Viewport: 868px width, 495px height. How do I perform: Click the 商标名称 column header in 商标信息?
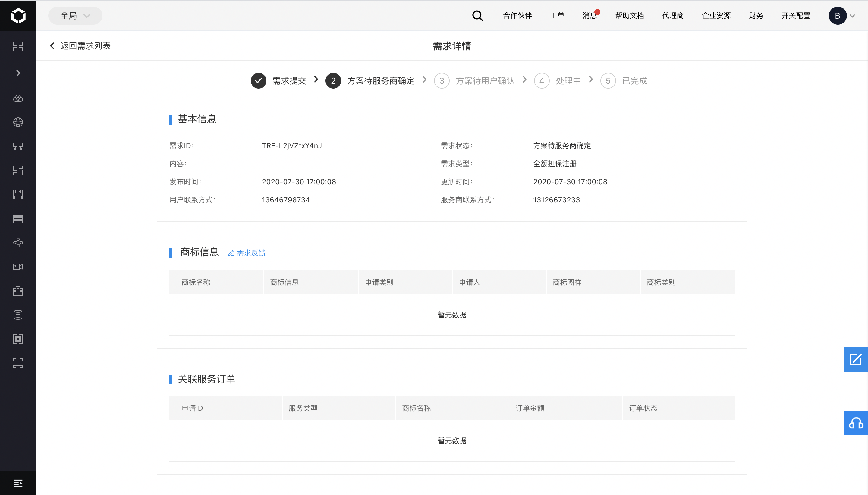coord(216,282)
